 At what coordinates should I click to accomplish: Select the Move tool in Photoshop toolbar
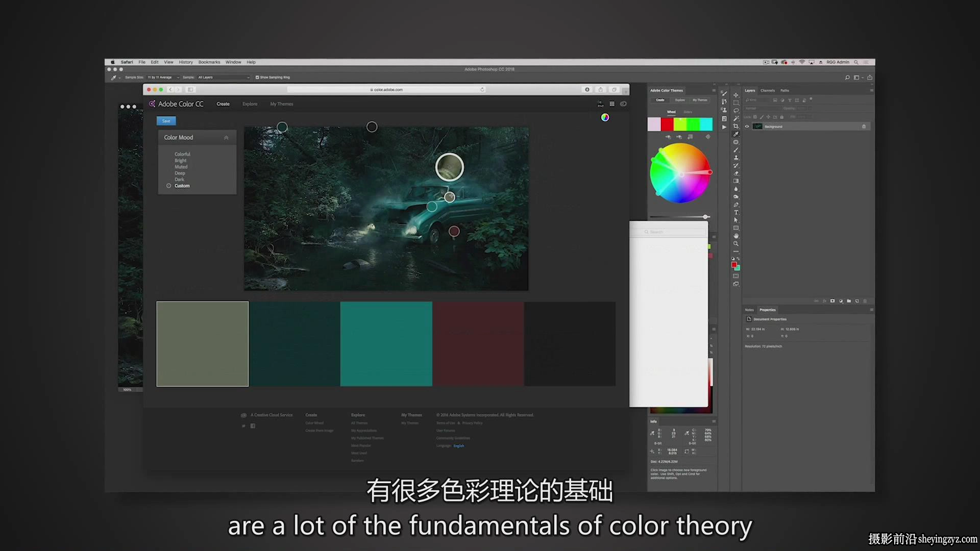pos(736,95)
